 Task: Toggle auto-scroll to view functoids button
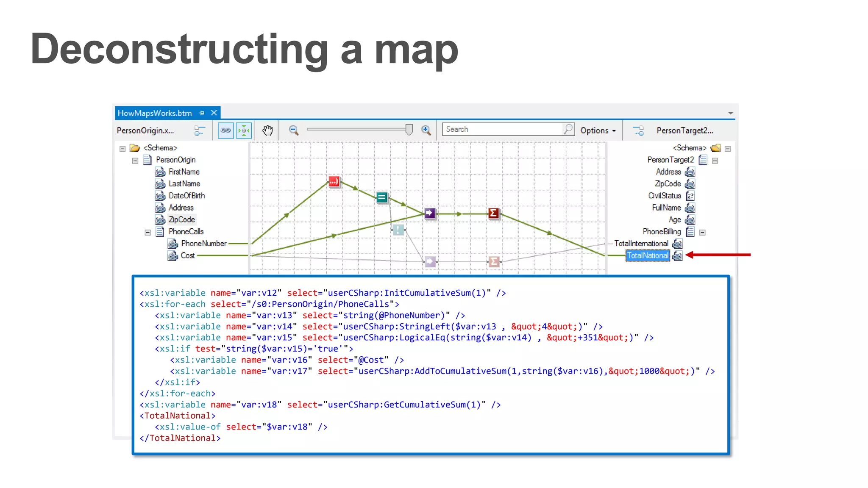tap(244, 130)
